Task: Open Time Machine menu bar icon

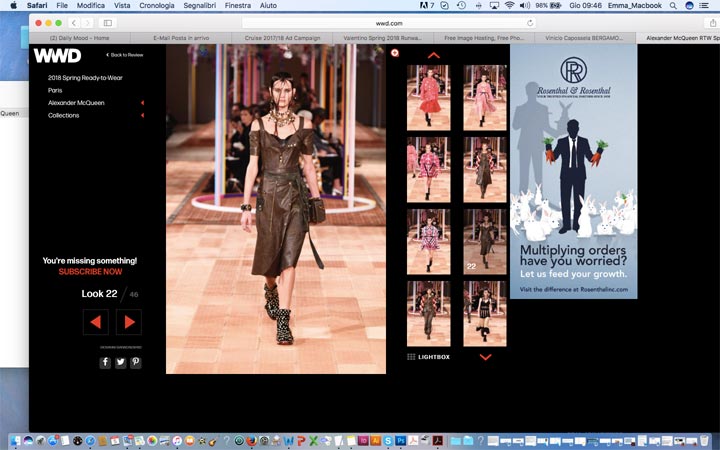Action: coord(461,6)
